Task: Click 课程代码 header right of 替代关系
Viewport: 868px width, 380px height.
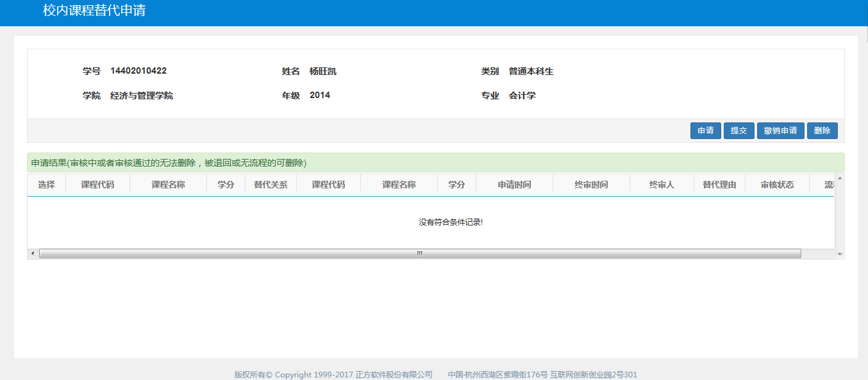Action: 328,185
